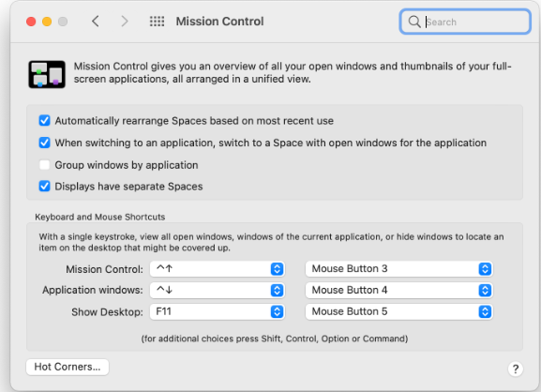Image resolution: width=541 pixels, height=392 pixels.
Task: Change Mouse Button 3 dropdown
Action: click(399, 269)
